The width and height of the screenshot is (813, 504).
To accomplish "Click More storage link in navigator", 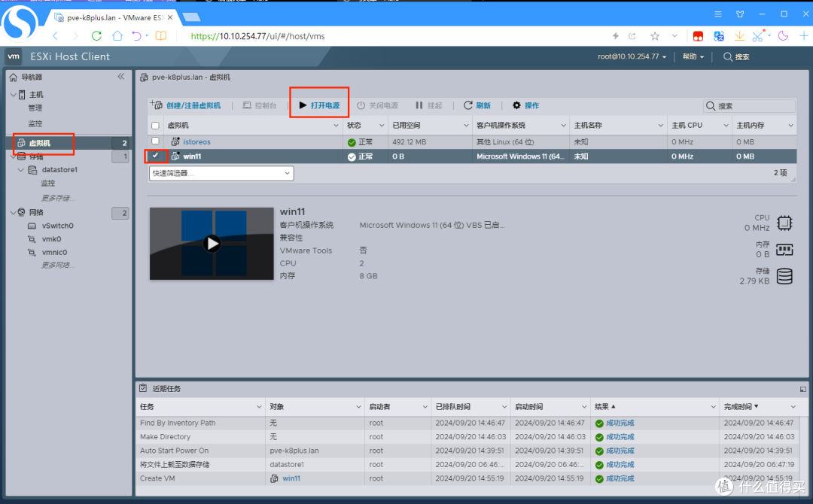I will (x=58, y=199).
